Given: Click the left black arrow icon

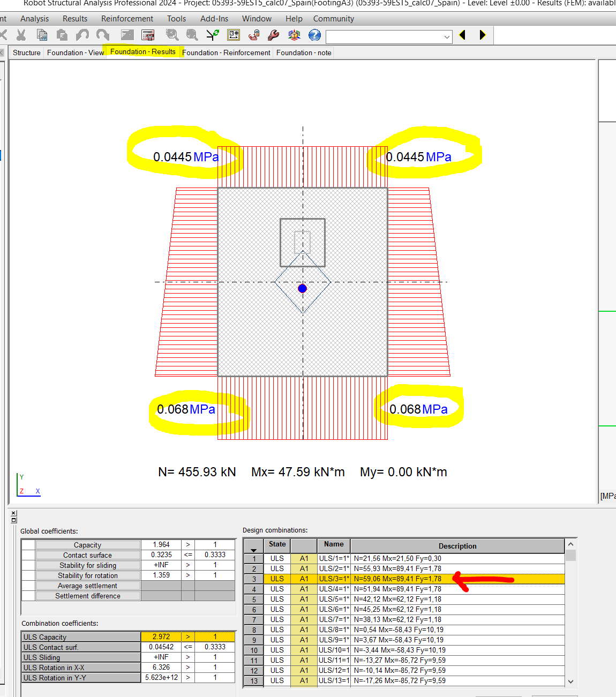Looking at the screenshot, I should click(463, 35).
